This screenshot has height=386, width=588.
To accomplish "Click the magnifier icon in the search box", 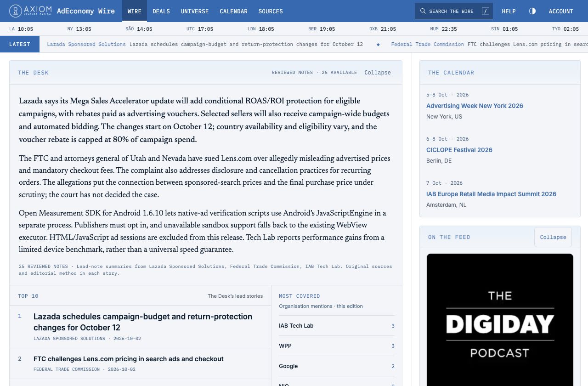I will tap(423, 11).
